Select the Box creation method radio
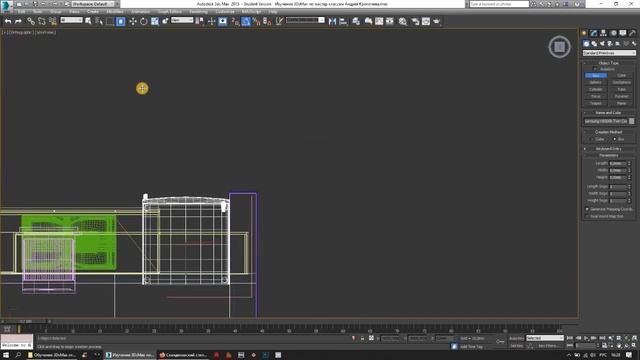This screenshot has width=640, height=360. [x=615, y=139]
